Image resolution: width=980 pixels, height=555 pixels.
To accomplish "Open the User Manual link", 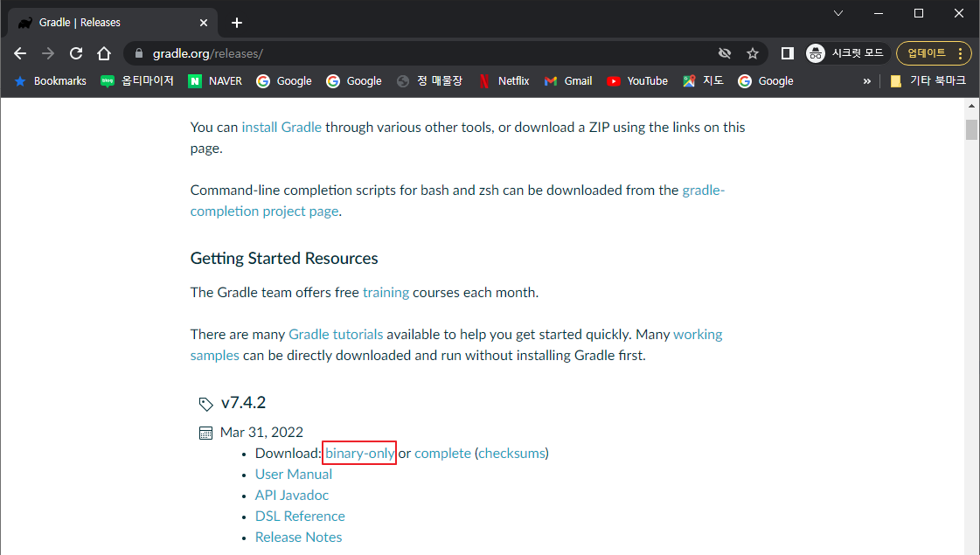I will tap(293, 475).
